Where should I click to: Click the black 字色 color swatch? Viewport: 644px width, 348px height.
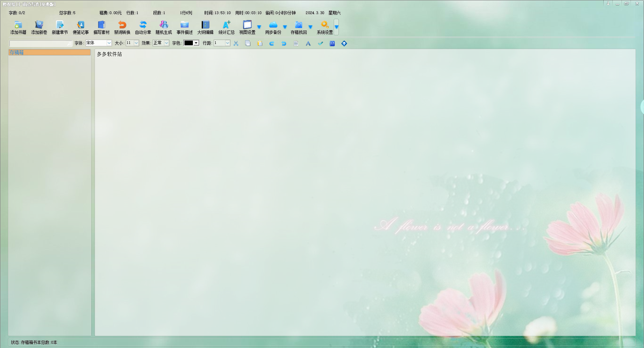point(189,43)
